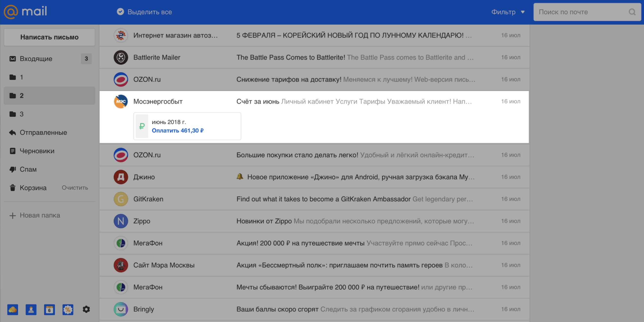
Task: Open the Акция «Бессмертный полк» email
Action: [314, 265]
